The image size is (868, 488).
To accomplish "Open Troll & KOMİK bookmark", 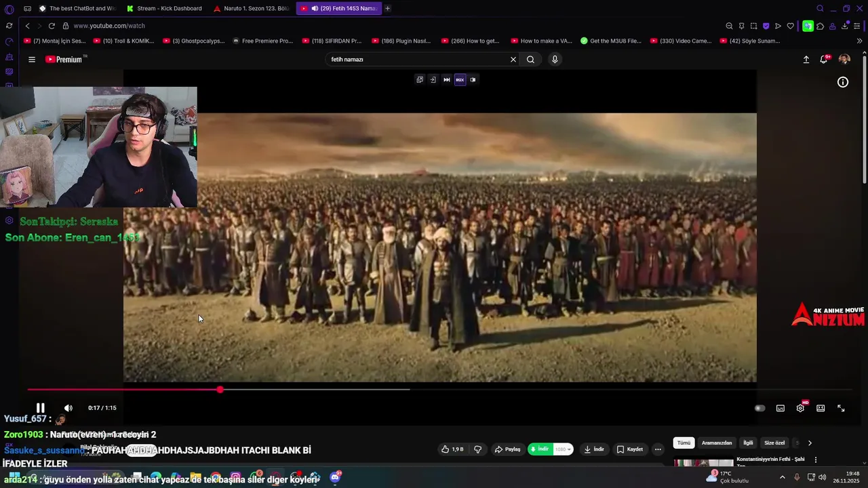I will click(124, 41).
